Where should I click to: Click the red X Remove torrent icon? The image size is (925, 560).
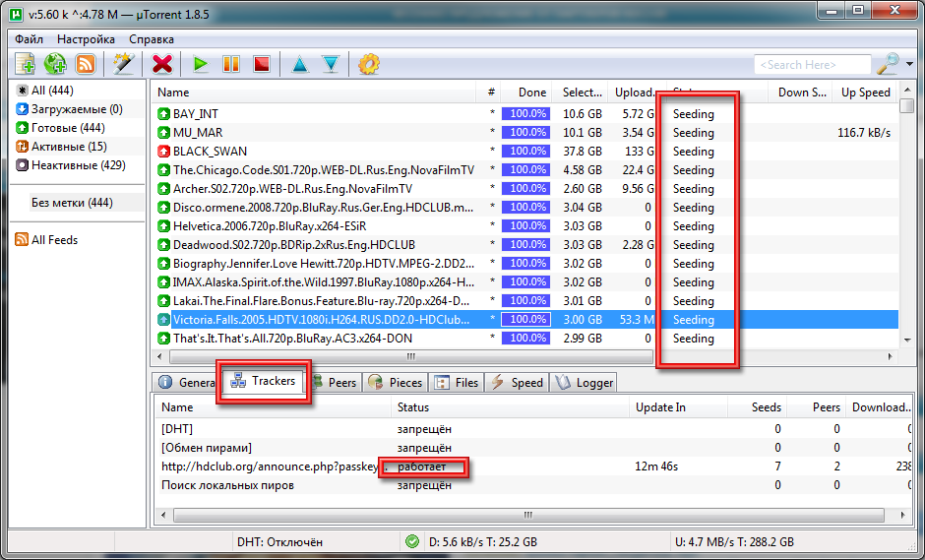[162, 64]
